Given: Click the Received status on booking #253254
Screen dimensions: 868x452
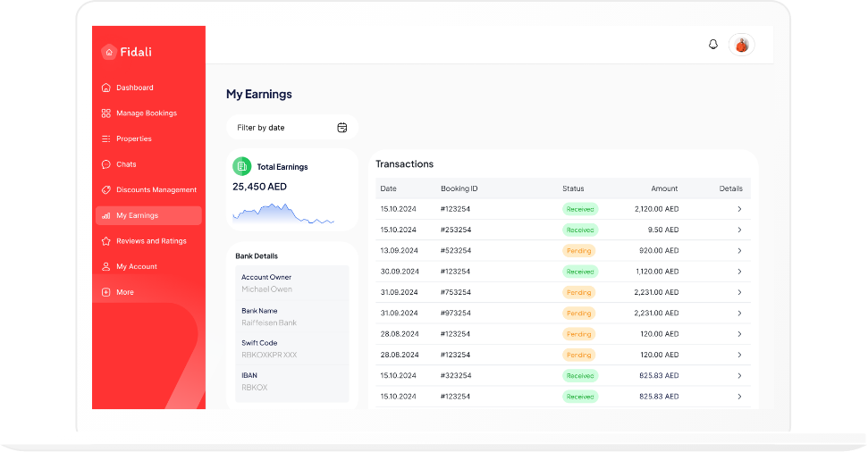Looking at the screenshot, I should [580, 230].
